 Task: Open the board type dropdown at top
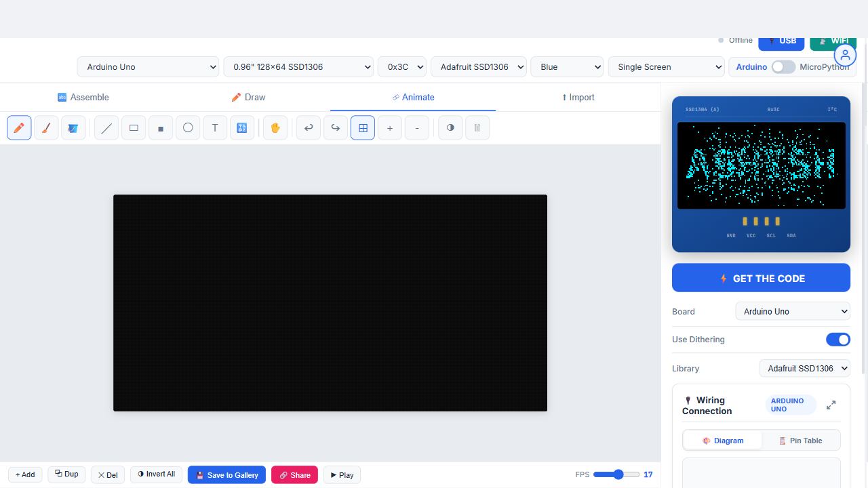tap(148, 66)
